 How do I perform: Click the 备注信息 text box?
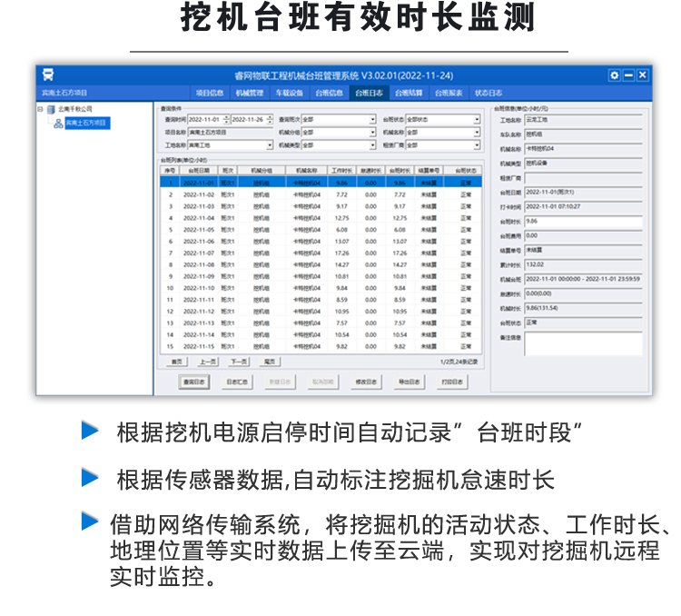coord(583,343)
